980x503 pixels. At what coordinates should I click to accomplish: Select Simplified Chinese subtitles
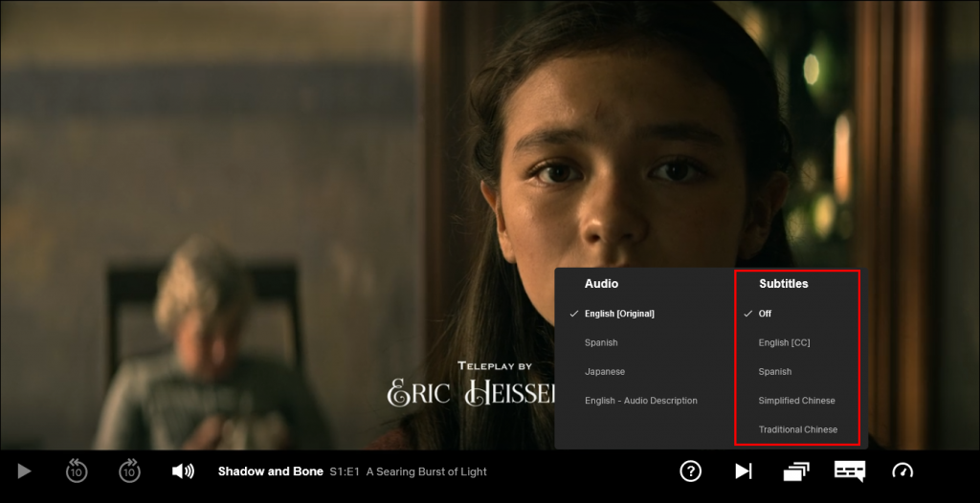pos(797,401)
